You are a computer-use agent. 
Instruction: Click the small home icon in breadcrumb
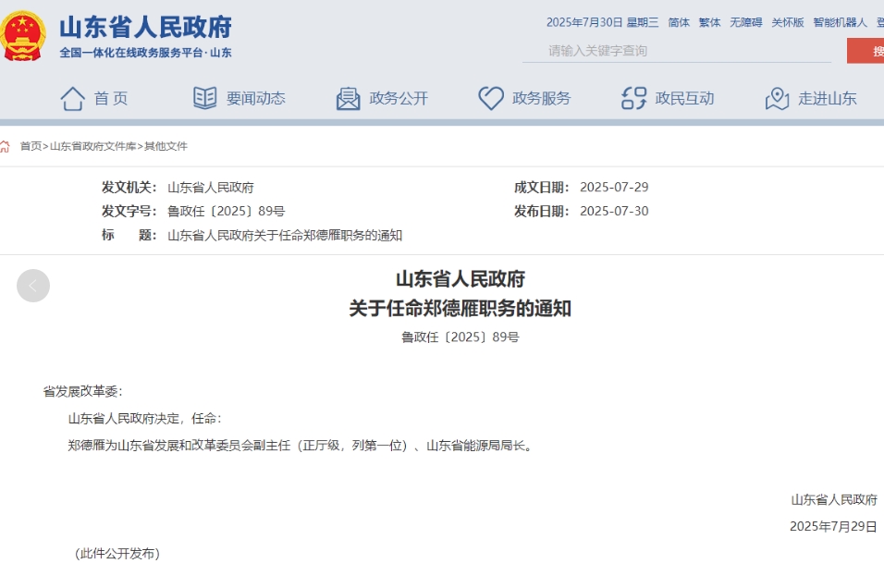point(6,146)
